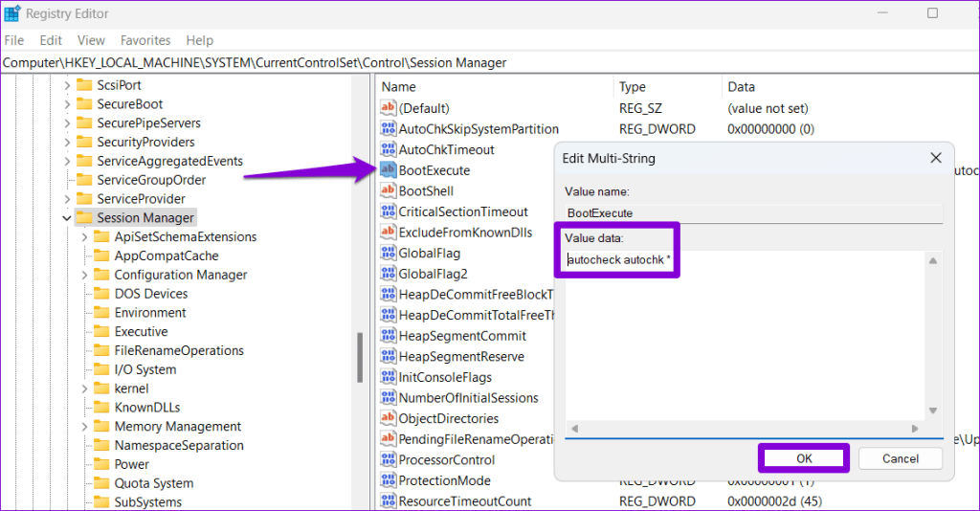Expand the kernel subkey
The image size is (980, 511).
coord(84,389)
